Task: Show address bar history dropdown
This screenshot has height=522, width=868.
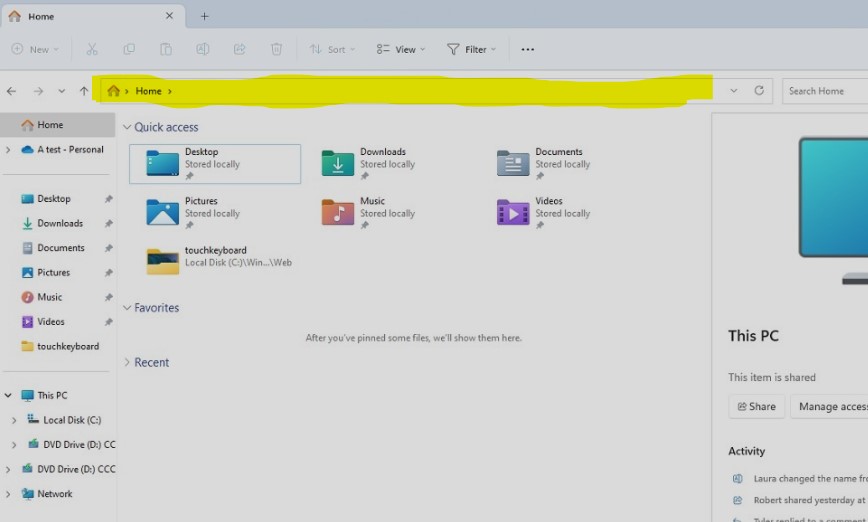Action: 733,91
